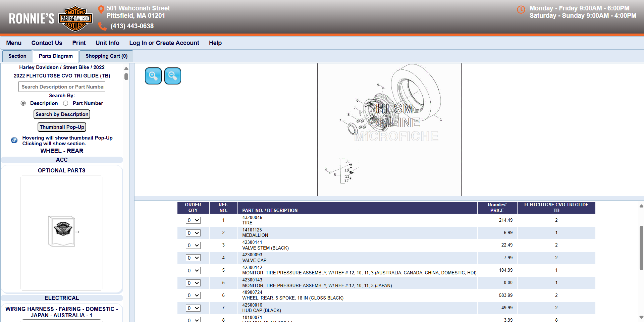The height and width of the screenshot is (322, 644).
Task: Click the orange clock hours icon
Action: point(521,10)
